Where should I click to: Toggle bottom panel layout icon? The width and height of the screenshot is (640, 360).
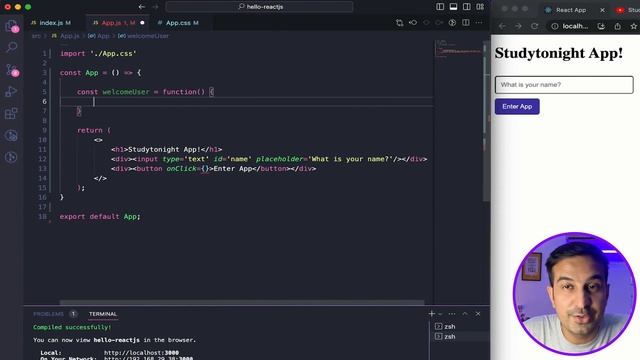click(x=453, y=7)
